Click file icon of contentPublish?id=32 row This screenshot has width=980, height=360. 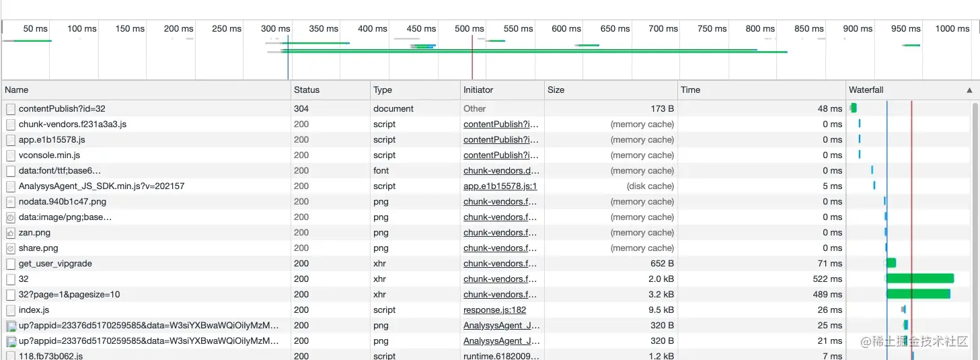11,108
